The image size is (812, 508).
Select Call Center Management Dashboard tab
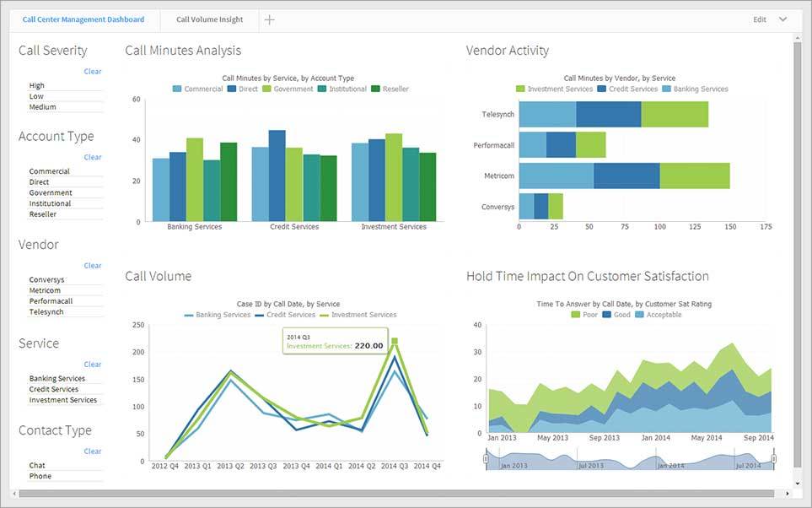pos(83,19)
